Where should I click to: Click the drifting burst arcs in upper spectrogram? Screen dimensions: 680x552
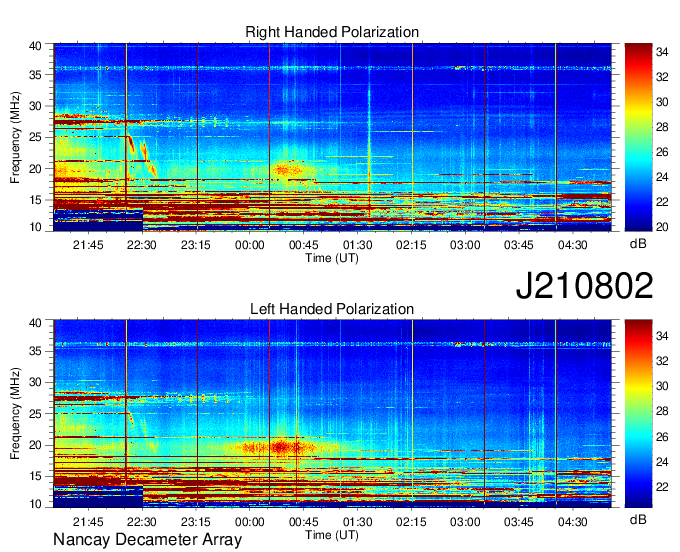142,156
